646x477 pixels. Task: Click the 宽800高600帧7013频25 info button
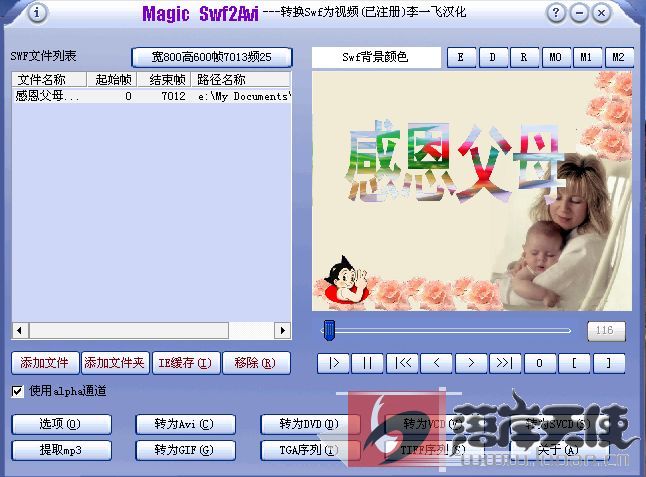(212, 57)
